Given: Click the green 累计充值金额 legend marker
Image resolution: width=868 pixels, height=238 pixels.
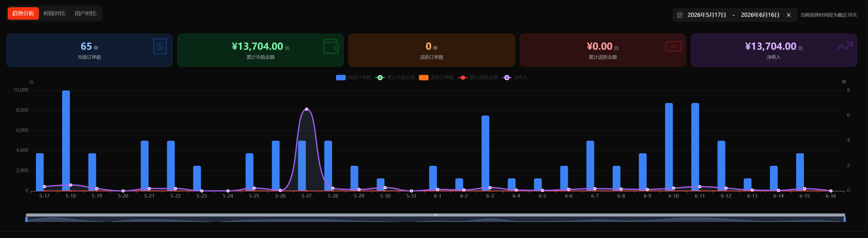Looking at the screenshot, I should pos(380,78).
